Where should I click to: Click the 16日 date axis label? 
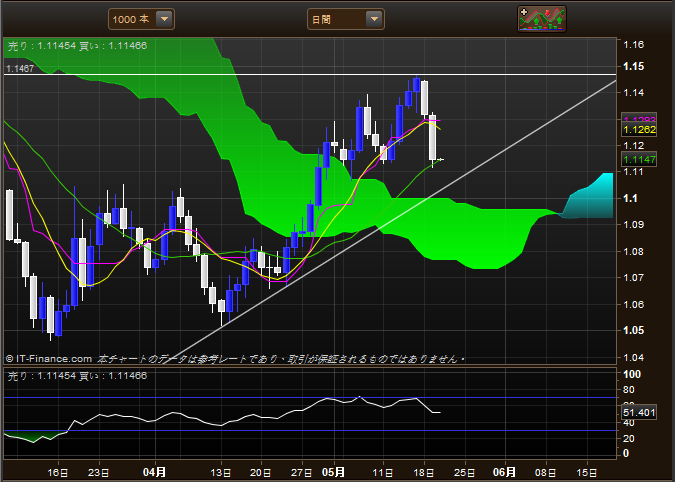(x=58, y=473)
